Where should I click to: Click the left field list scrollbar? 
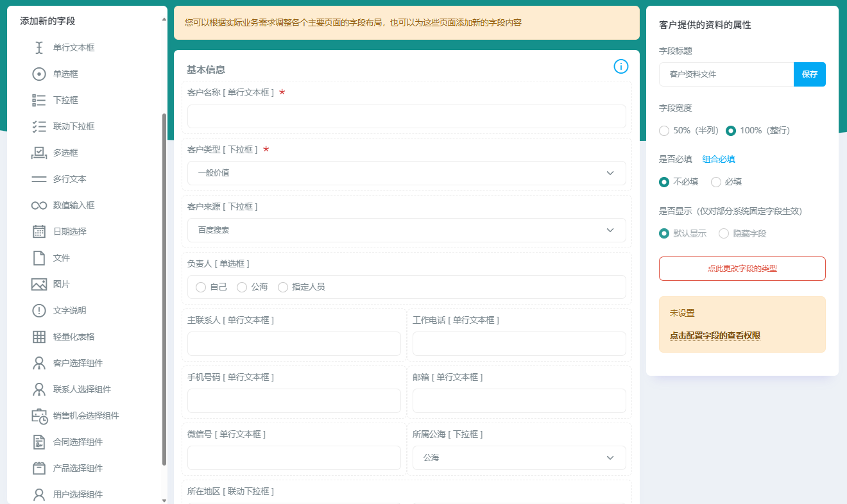(x=164, y=289)
